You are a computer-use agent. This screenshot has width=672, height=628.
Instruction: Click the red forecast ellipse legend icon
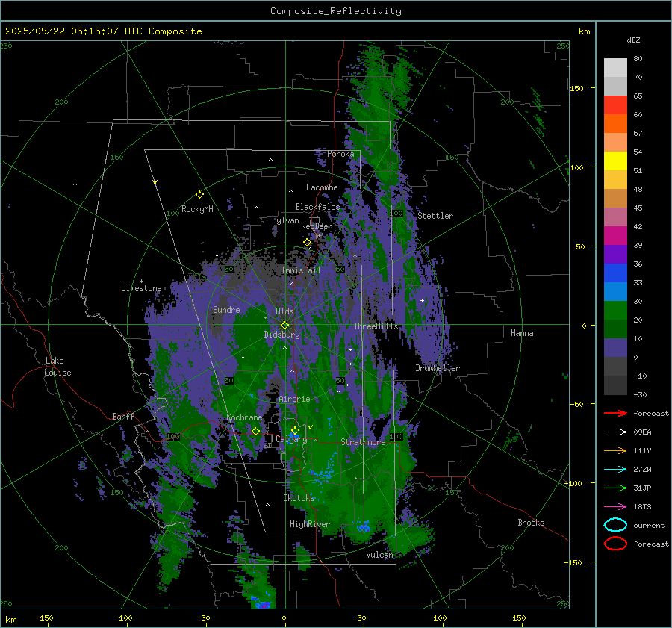point(615,544)
